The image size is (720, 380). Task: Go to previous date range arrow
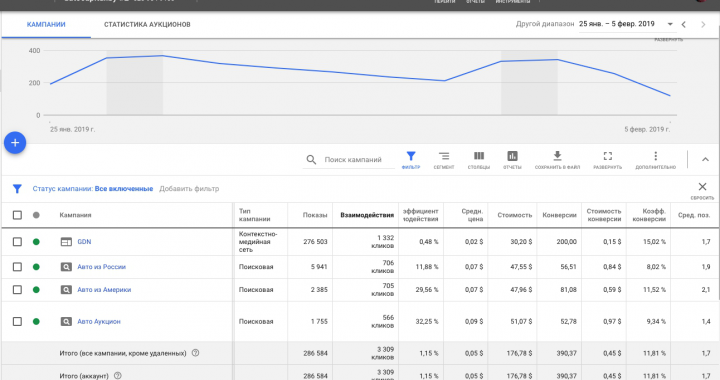point(684,24)
